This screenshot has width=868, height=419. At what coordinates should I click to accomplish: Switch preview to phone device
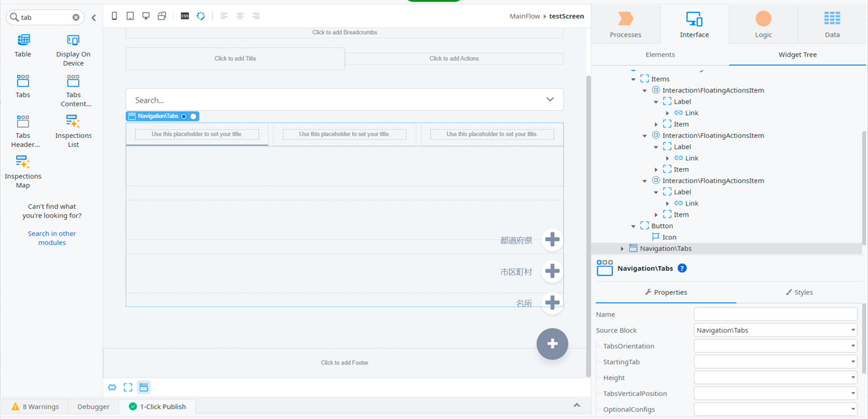[x=114, y=16]
